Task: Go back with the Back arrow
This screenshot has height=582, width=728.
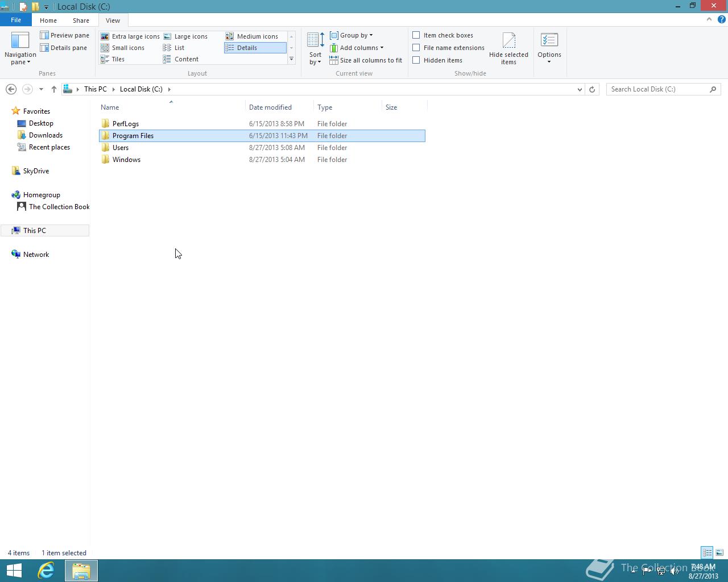Action: (x=11, y=89)
